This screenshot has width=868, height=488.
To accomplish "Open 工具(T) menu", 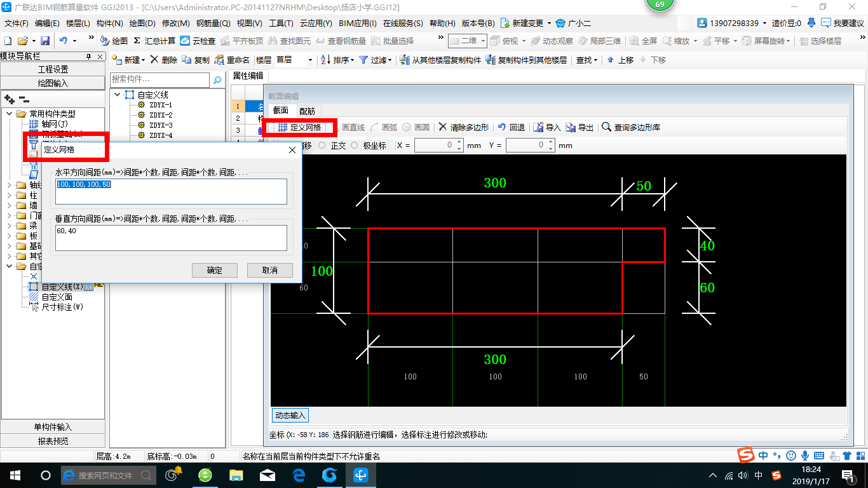I will 281,23.
